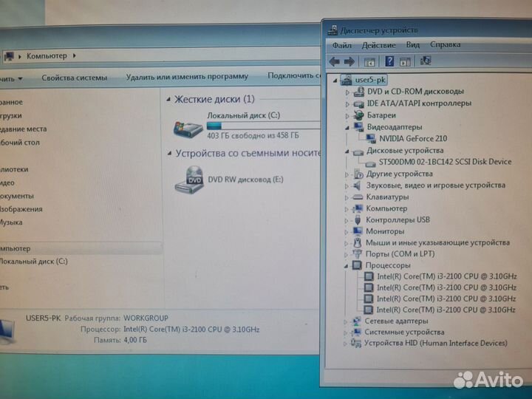The width and height of the screenshot is (532, 399).
Task: Click the Звуковые устройства speaker icon
Action: pos(358,185)
